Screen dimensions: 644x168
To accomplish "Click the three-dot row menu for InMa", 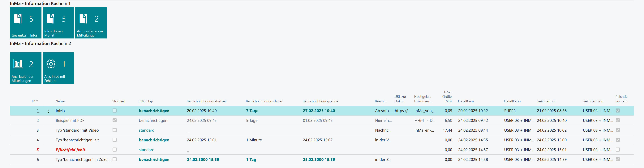I will tap(49, 111).
